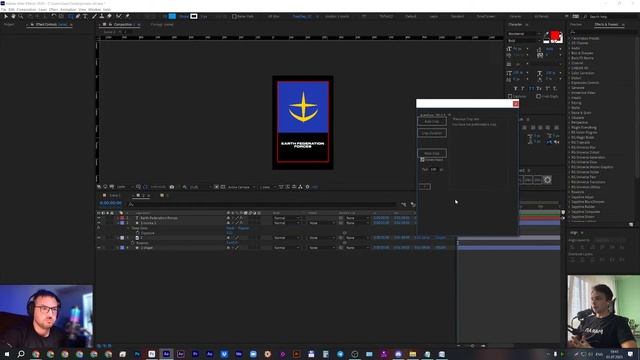Select the Rectangle shape tool

[x=71, y=16]
